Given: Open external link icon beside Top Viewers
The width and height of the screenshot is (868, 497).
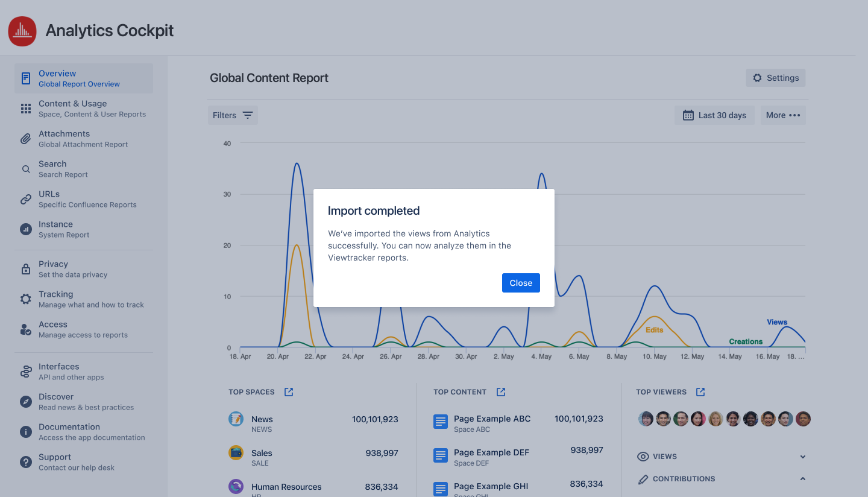Looking at the screenshot, I should (x=700, y=392).
